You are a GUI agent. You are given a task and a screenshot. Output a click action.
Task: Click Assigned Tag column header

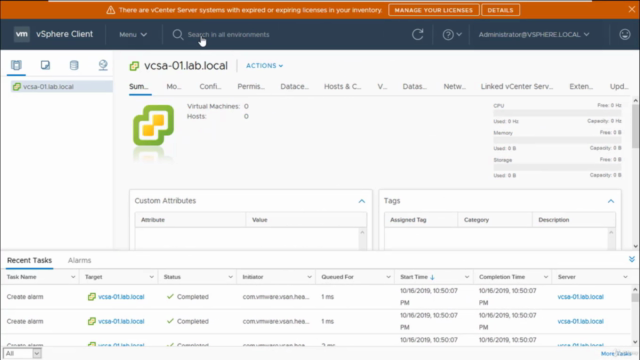[421, 220]
